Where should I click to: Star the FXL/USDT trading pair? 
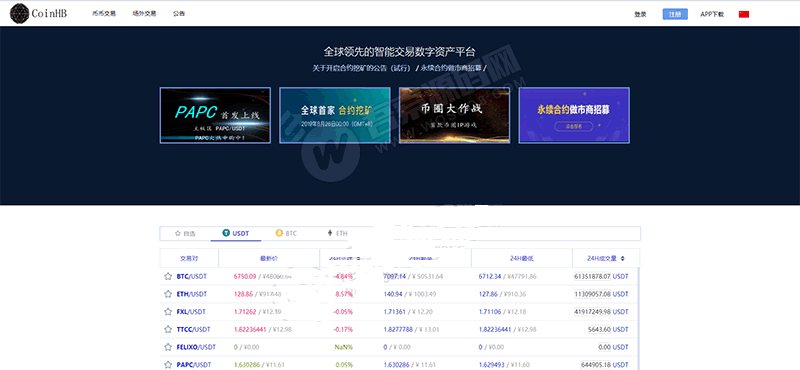(x=168, y=311)
